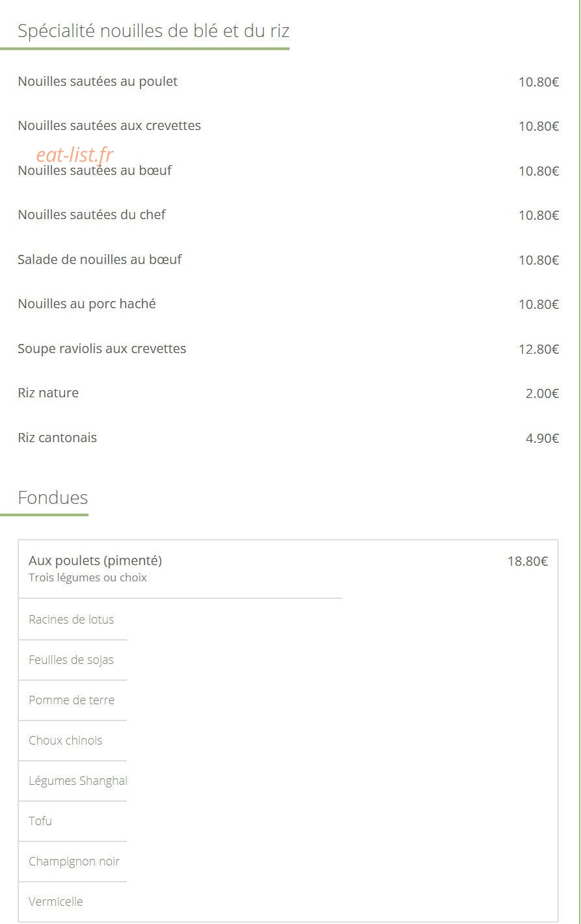Choose the Pomme de terre option
Image resolution: width=581 pixels, height=924 pixels.
point(72,700)
